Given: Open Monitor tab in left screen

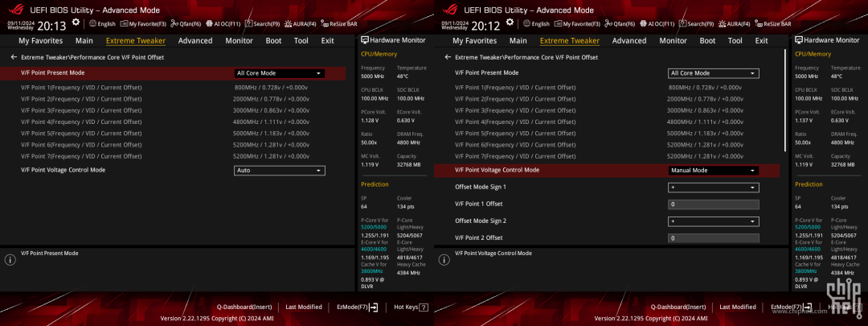Looking at the screenshot, I should pos(240,40).
